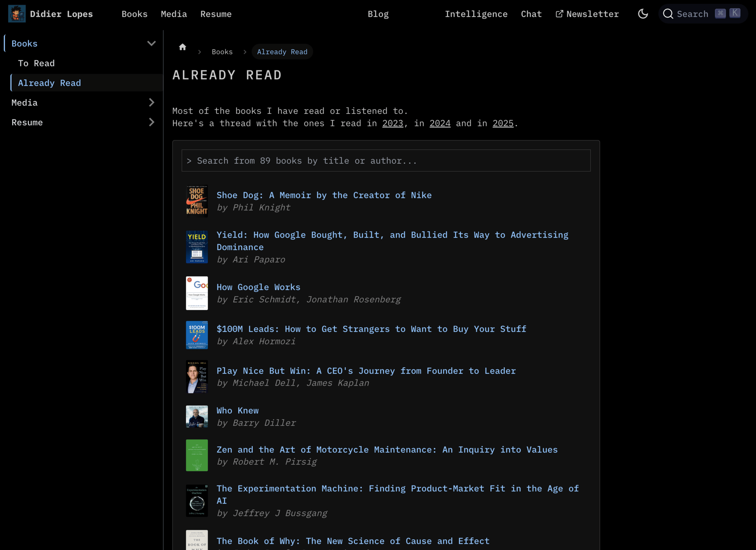Open $100M Leads cover thumbnail

point(196,335)
